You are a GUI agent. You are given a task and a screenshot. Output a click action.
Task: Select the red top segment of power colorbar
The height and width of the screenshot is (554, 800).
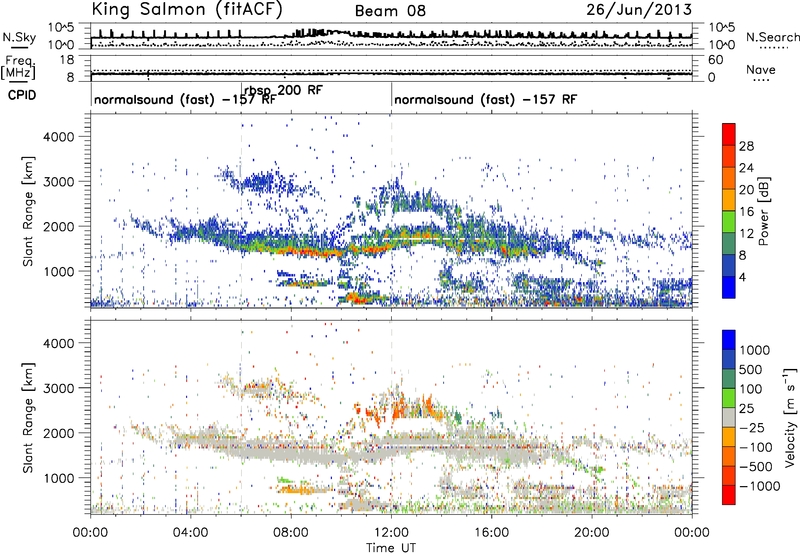tap(729, 135)
